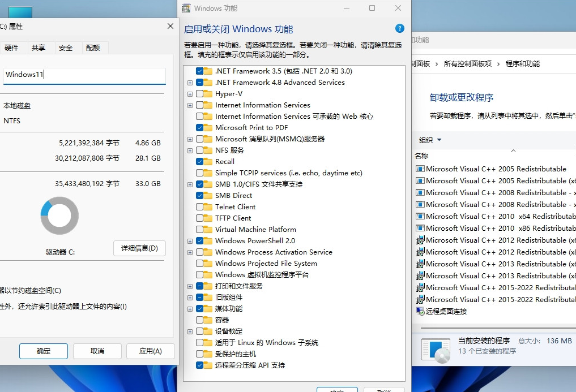Viewport: 576px width, 392px height.
Task: Click the folder icon beside 媒体功能
Action: click(208, 308)
